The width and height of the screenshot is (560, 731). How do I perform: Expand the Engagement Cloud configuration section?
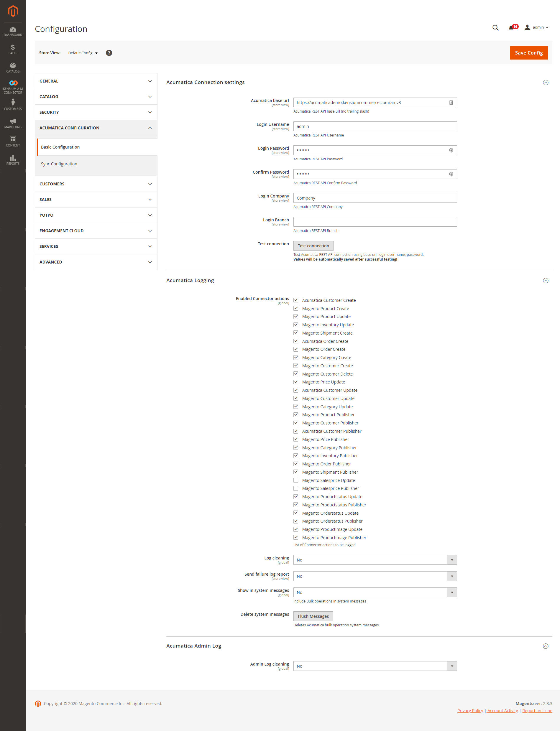[96, 231]
